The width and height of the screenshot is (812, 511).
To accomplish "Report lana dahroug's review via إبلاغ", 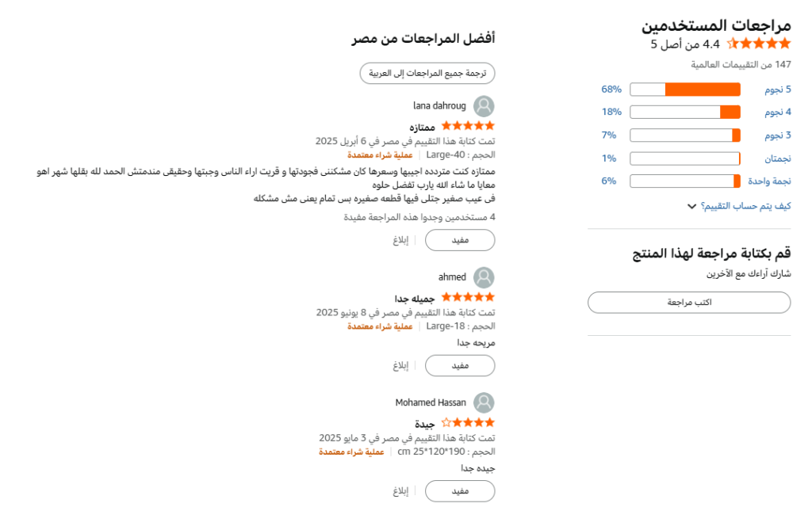I will [x=400, y=240].
